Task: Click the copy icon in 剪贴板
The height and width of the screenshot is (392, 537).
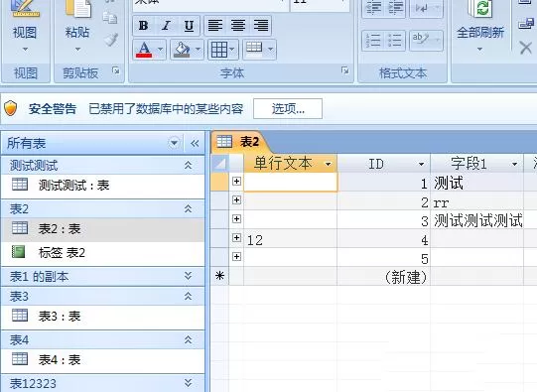Action: pos(110,18)
